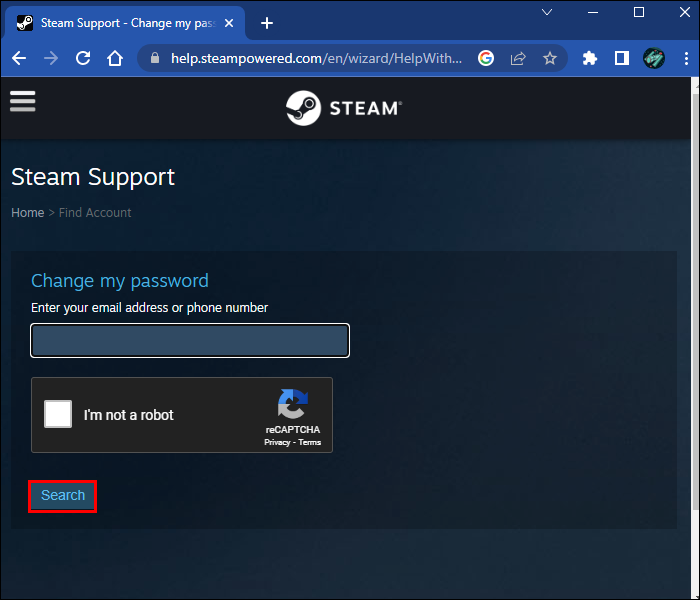Image resolution: width=700 pixels, height=600 pixels.
Task: Check the I'm not a robot box
Action: point(58,414)
